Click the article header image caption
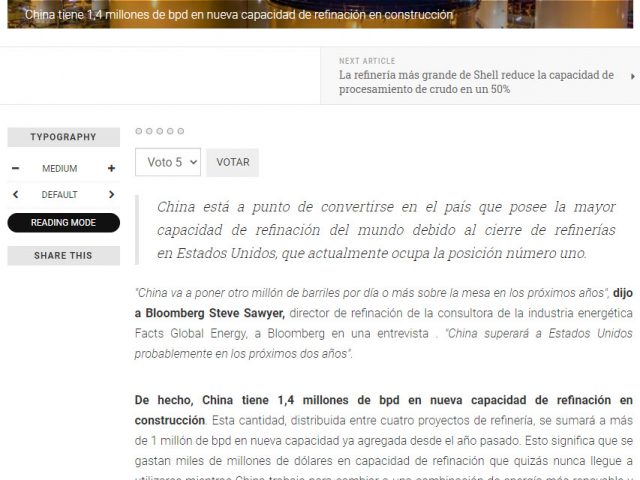The height and width of the screenshot is (480, 640). pyautogui.click(x=238, y=15)
